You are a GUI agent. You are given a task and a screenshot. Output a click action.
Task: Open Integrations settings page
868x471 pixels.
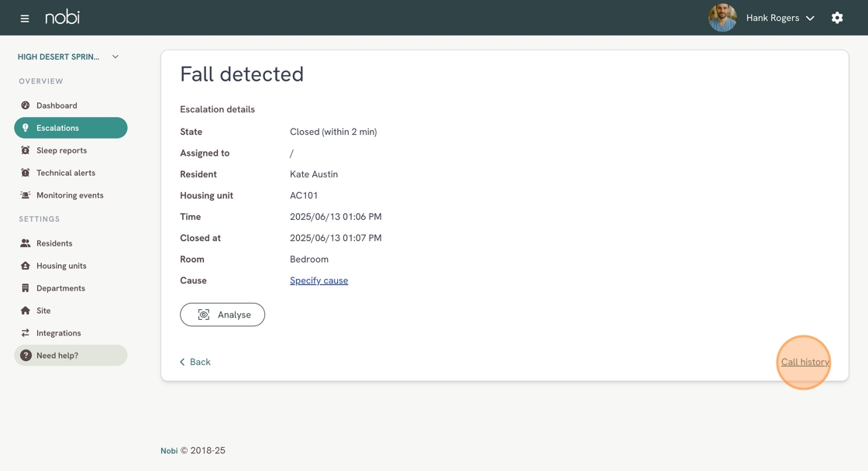[71, 332]
